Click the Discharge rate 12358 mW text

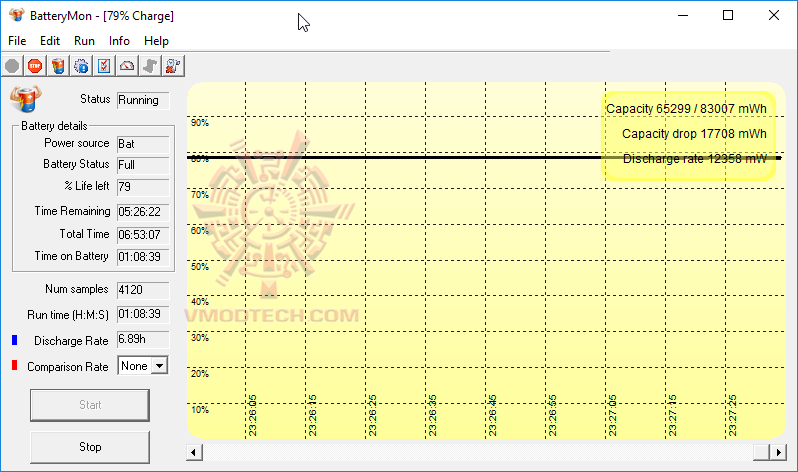pos(695,159)
